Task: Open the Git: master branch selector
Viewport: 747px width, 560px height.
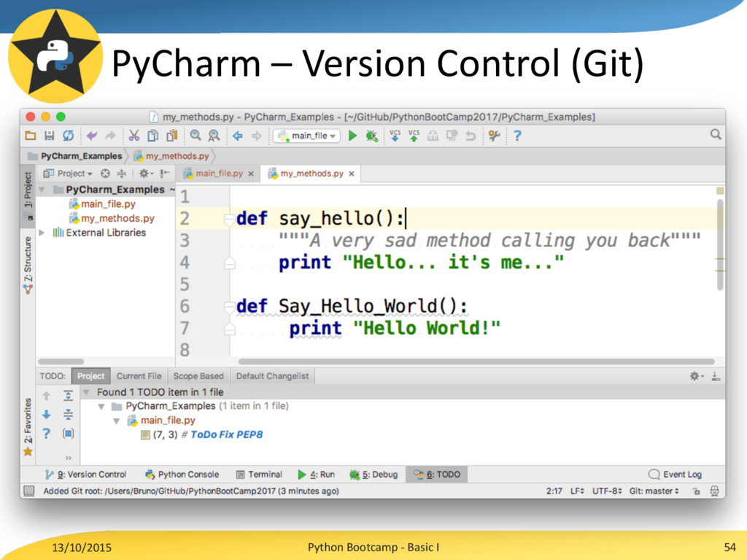Action: pos(654,491)
